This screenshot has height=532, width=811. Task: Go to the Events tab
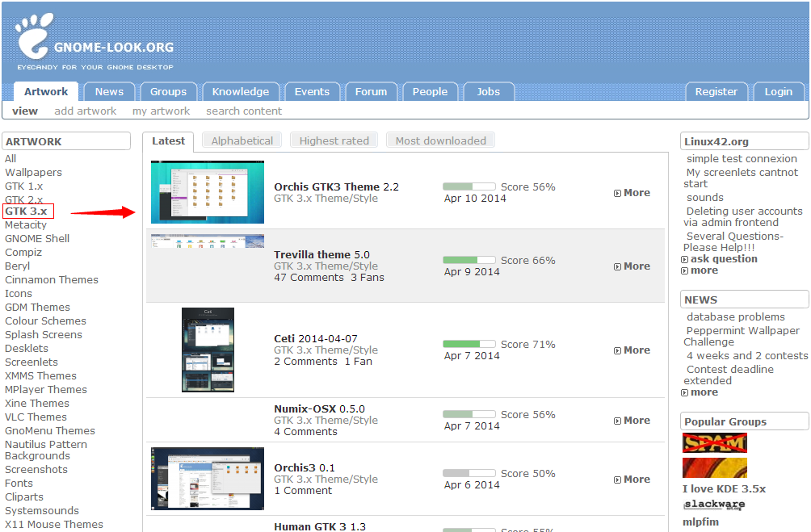point(312,91)
